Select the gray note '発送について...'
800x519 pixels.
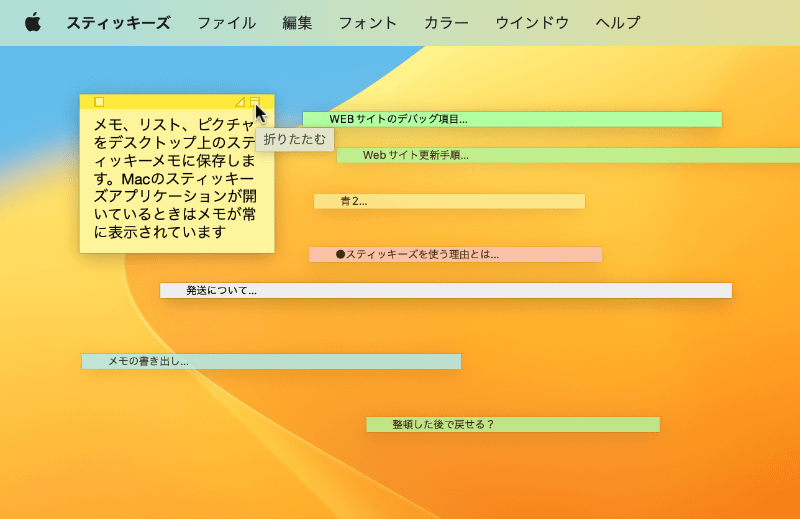446,290
